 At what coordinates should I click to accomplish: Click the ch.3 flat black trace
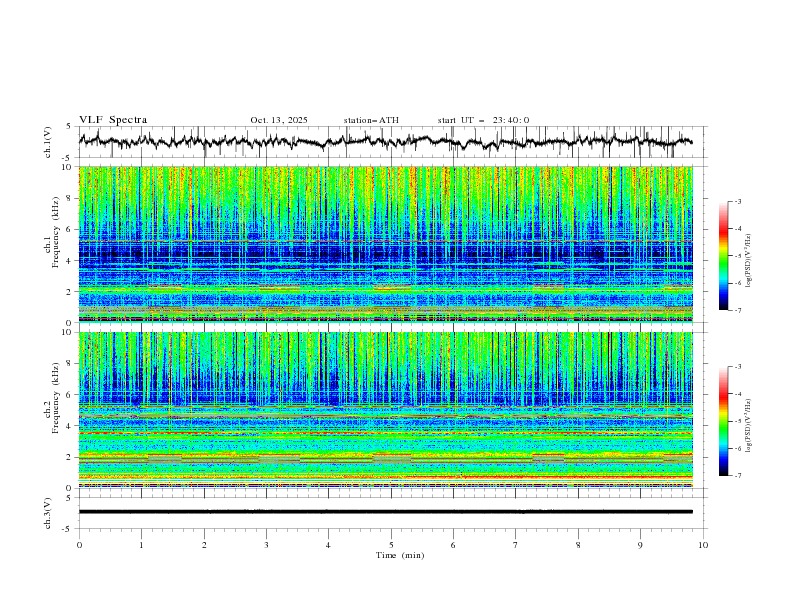pos(385,512)
